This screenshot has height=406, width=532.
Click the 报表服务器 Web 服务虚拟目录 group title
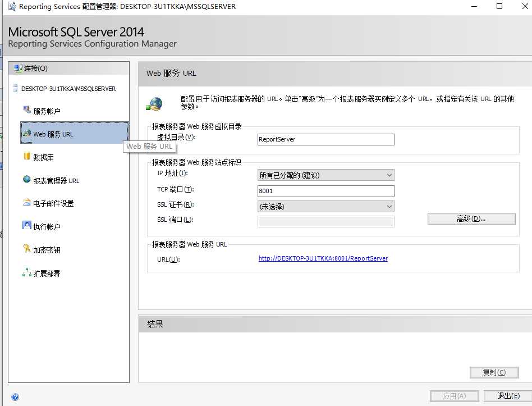(x=196, y=126)
